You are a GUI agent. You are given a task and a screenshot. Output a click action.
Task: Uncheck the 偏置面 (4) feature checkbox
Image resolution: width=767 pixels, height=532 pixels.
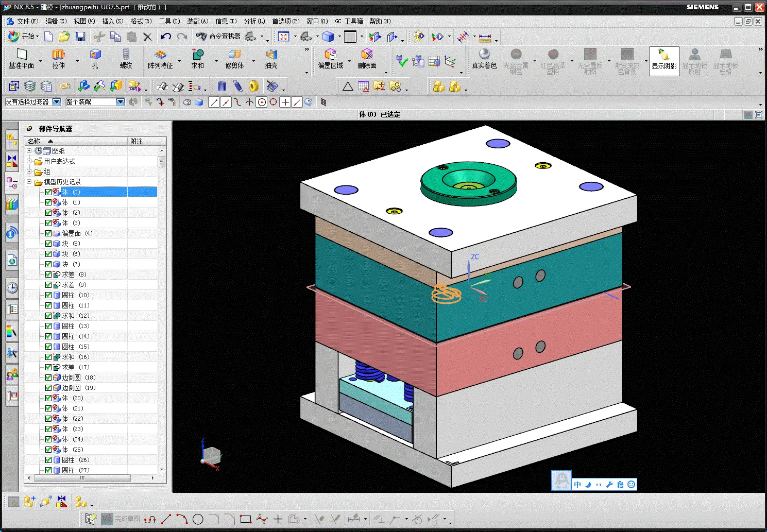[x=48, y=233]
